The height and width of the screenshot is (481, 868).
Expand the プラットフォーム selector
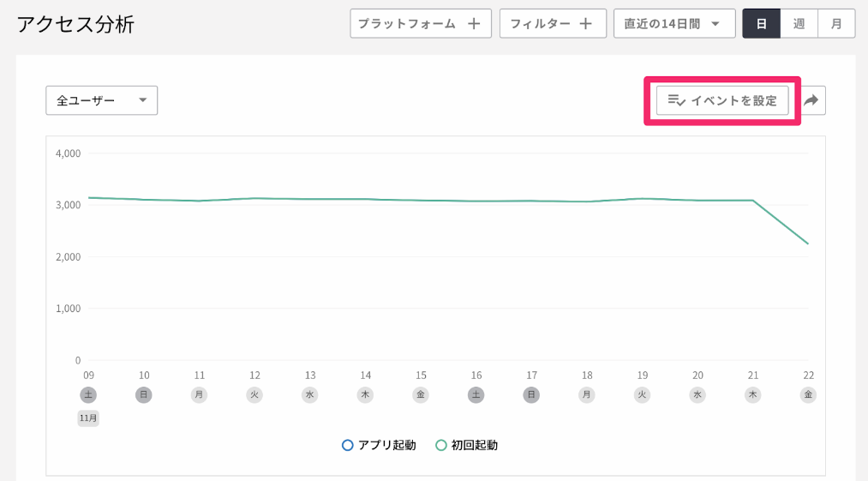(x=421, y=24)
